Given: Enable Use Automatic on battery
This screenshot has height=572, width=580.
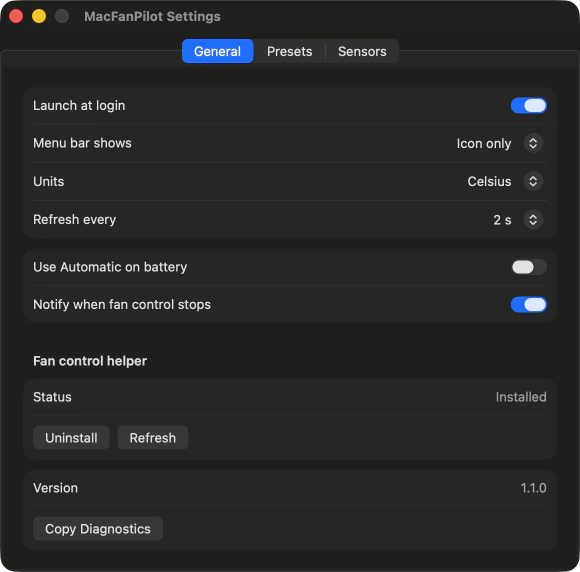Looking at the screenshot, I should click(x=529, y=267).
